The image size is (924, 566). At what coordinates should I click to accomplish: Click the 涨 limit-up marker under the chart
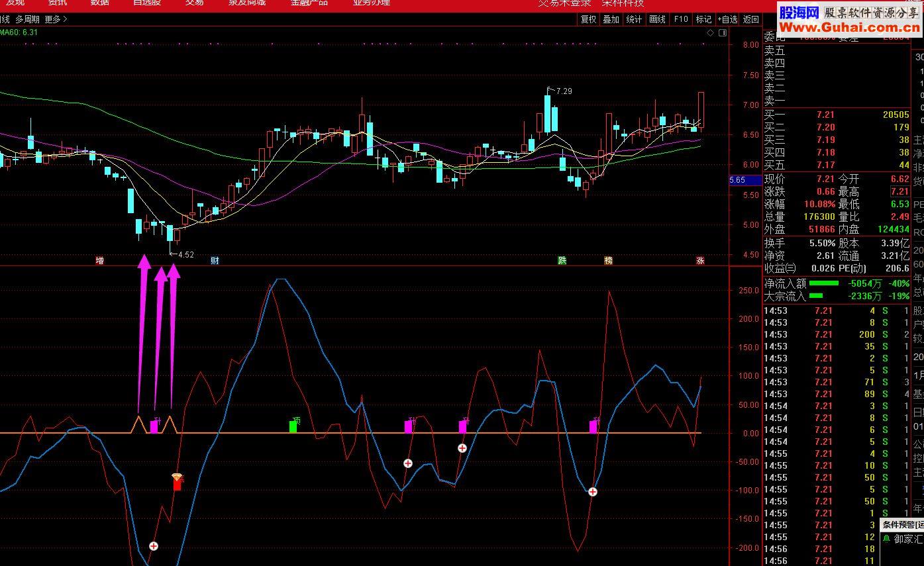pyautogui.click(x=700, y=260)
